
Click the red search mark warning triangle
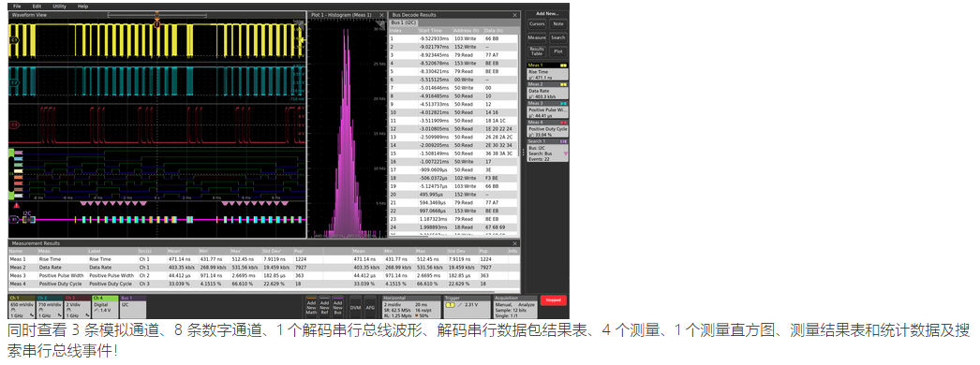coord(17,205)
